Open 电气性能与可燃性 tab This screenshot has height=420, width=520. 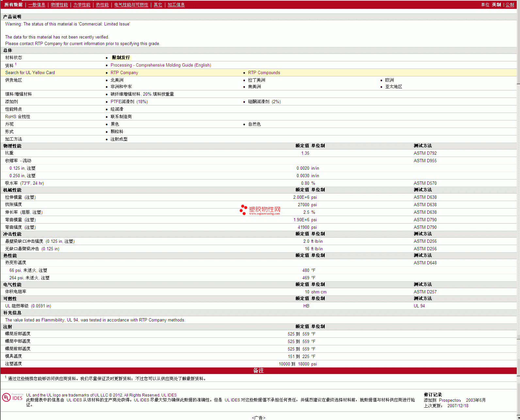[131, 5]
